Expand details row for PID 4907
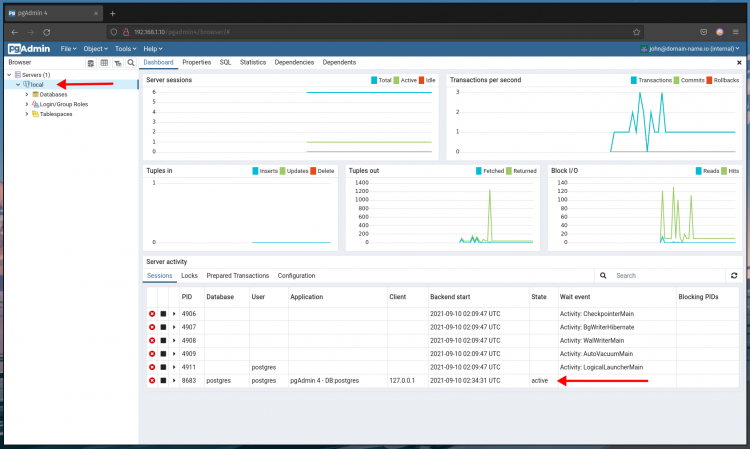The height and width of the screenshot is (449, 750). point(174,327)
